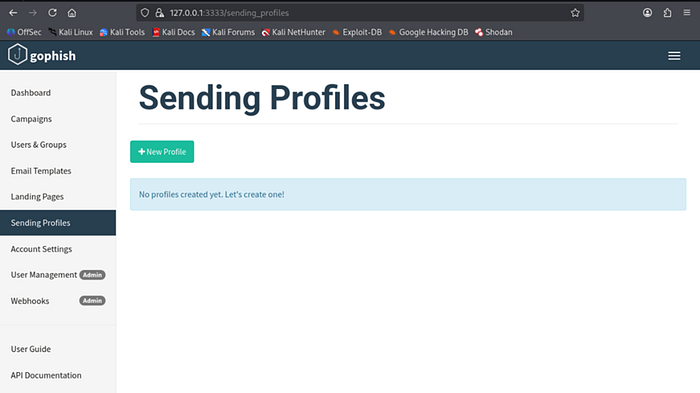Open the browser application menu
The height and width of the screenshot is (393, 700).
coord(687,13)
